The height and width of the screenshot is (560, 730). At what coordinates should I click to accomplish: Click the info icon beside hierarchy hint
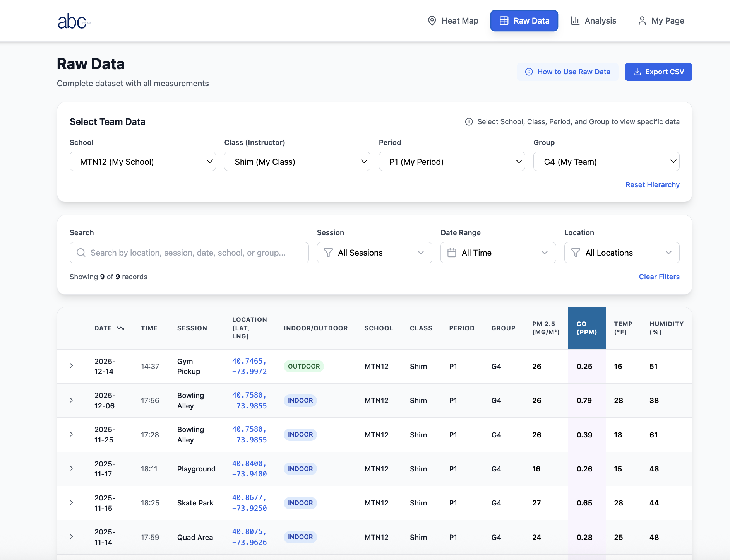pos(469,122)
